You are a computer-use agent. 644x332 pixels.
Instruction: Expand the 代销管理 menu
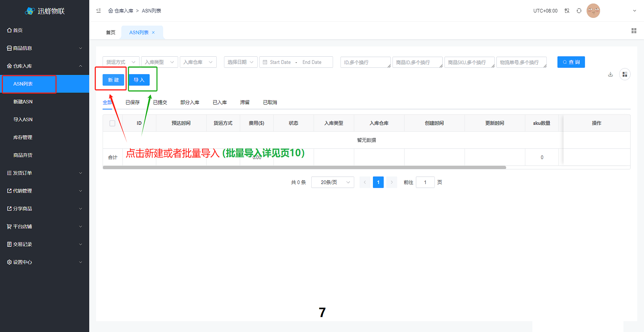pyautogui.click(x=44, y=191)
